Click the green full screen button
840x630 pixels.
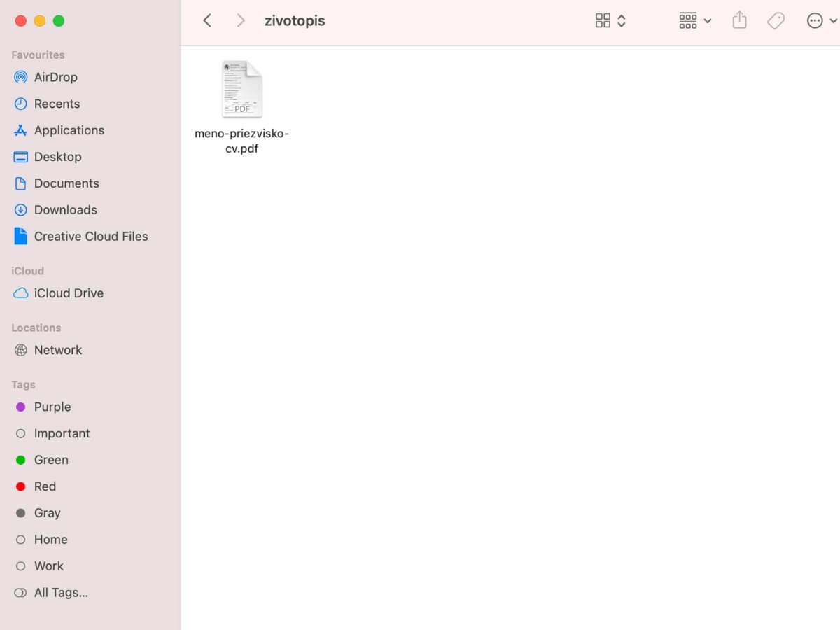(59, 21)
